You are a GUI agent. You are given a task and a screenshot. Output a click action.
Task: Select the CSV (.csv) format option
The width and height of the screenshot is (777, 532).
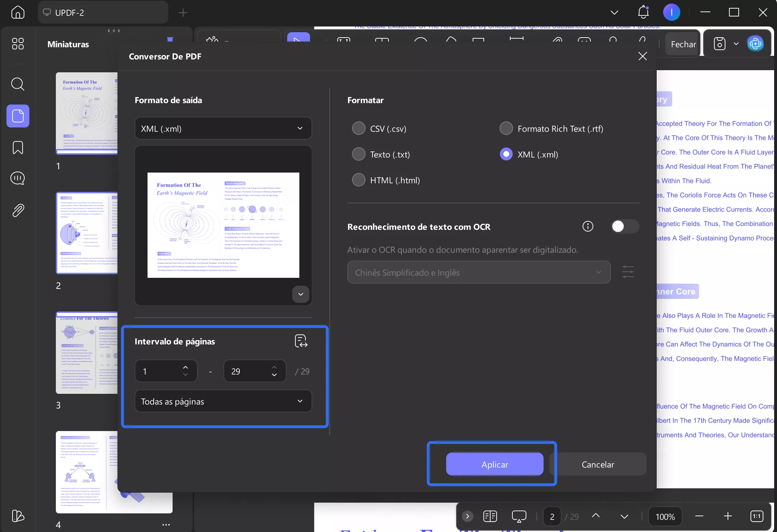pos(358,129)
